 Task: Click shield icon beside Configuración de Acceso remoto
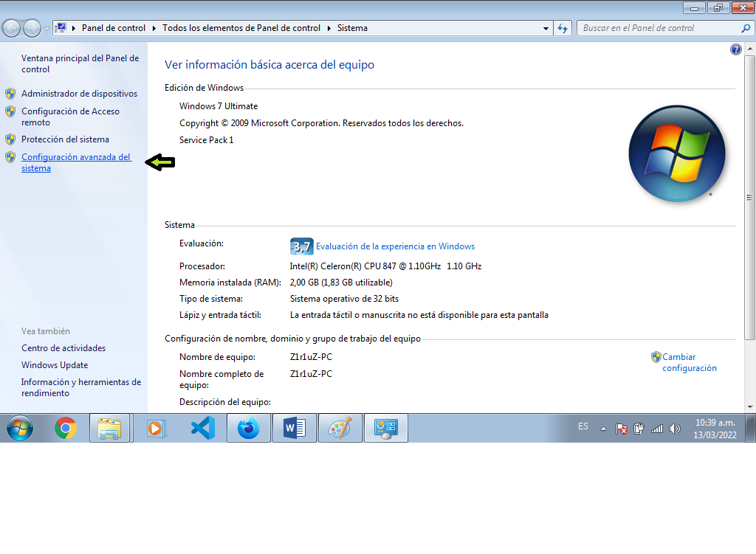[10, 111]
